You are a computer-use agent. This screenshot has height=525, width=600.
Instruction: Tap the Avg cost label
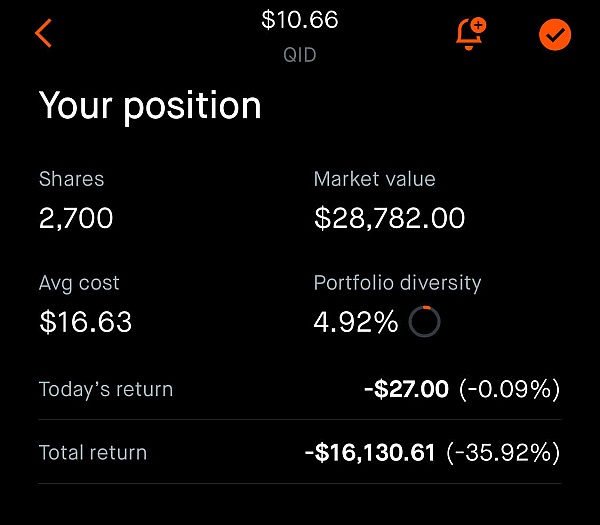coord(79,283)
